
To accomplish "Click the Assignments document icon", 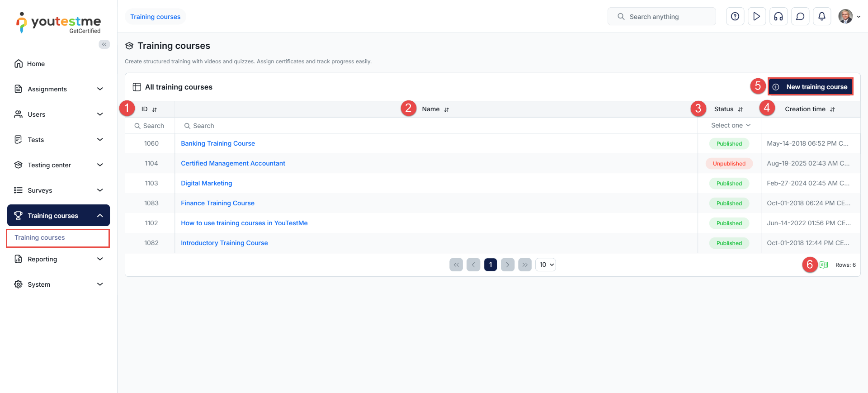I will pos(19,89).
